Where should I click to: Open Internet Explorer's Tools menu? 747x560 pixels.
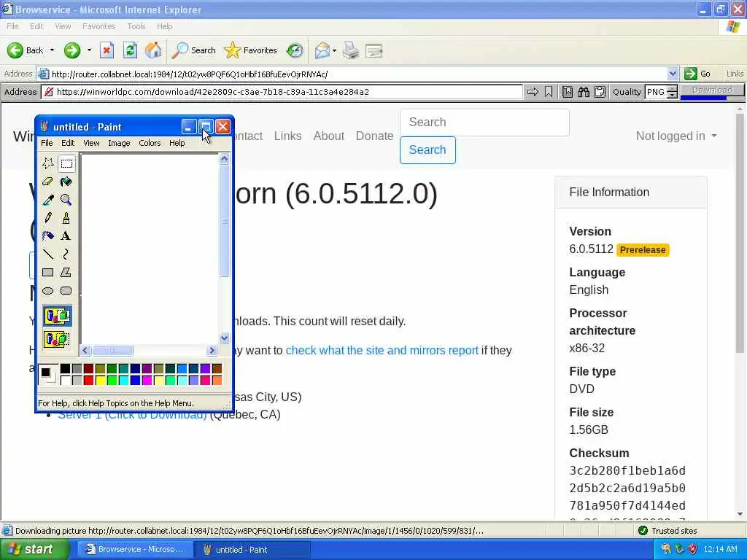(136, 26)
